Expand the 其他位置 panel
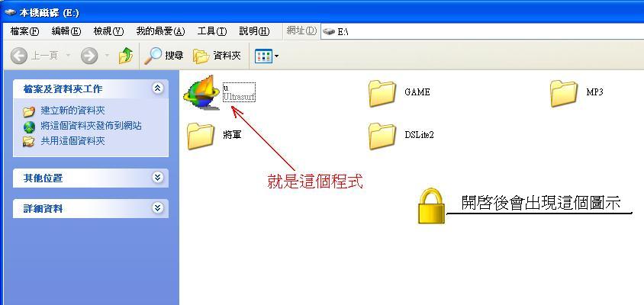This screenshot has width=644, height=305. coord(158,178)
